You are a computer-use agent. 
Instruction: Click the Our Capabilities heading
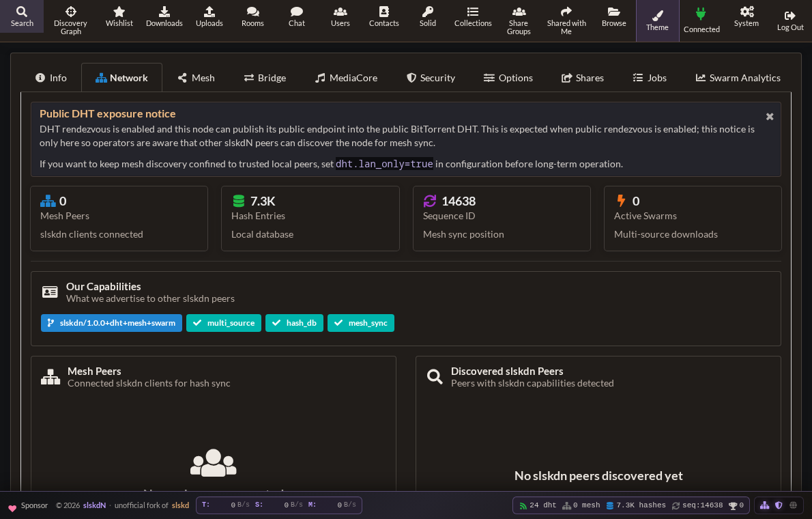tap(104, 287)
